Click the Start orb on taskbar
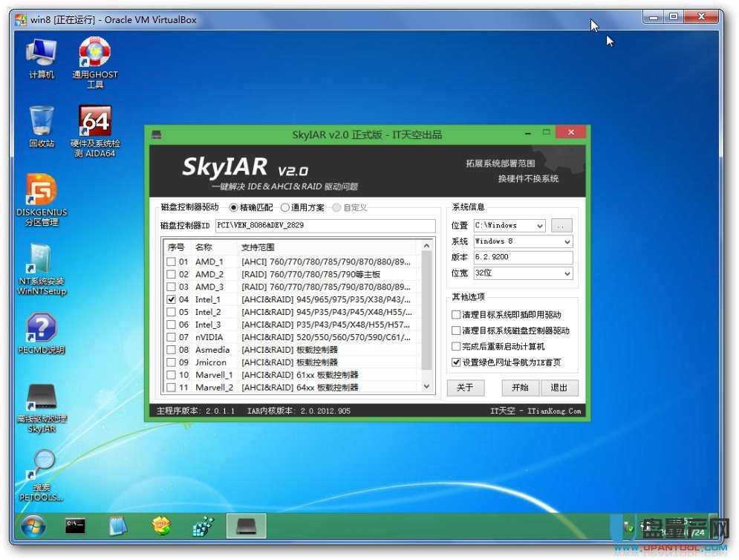The image size is (739, 560). coord(33,526)
